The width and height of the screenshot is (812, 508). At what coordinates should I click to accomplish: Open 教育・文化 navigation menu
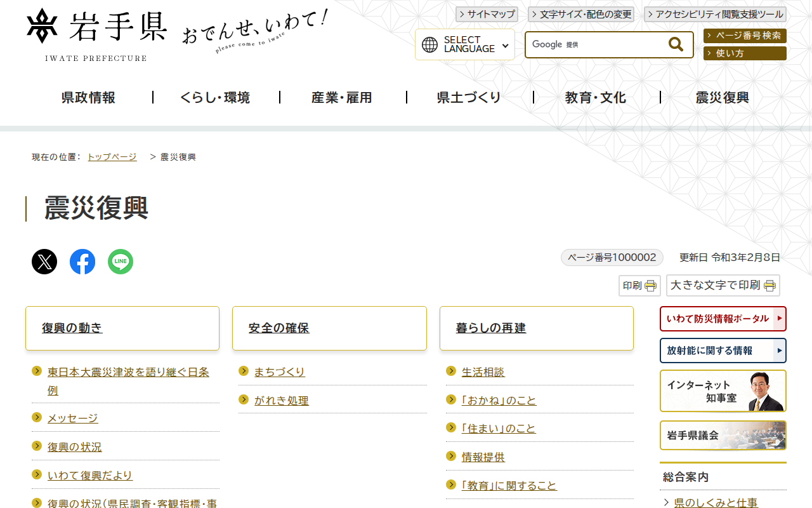click(596, 98)
